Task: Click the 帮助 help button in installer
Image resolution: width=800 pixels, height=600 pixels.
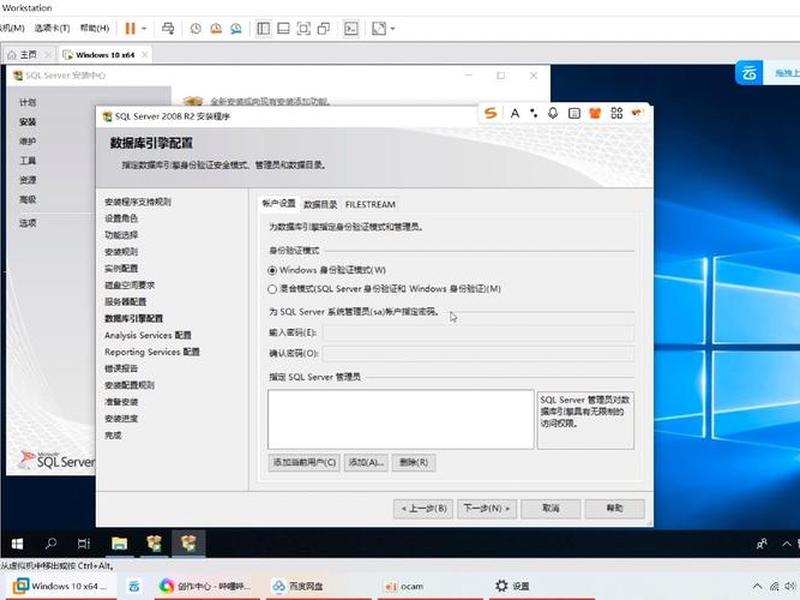Action: click(x=614, y=509)
